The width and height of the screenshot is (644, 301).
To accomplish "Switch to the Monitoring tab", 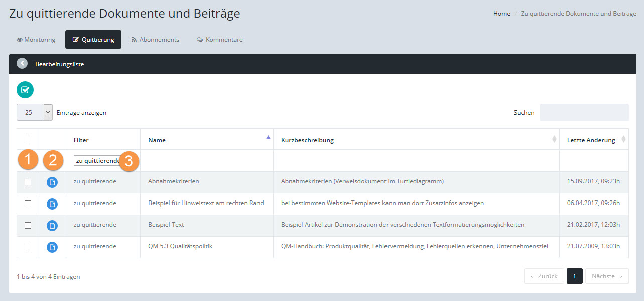I will [x=36, y=40].
